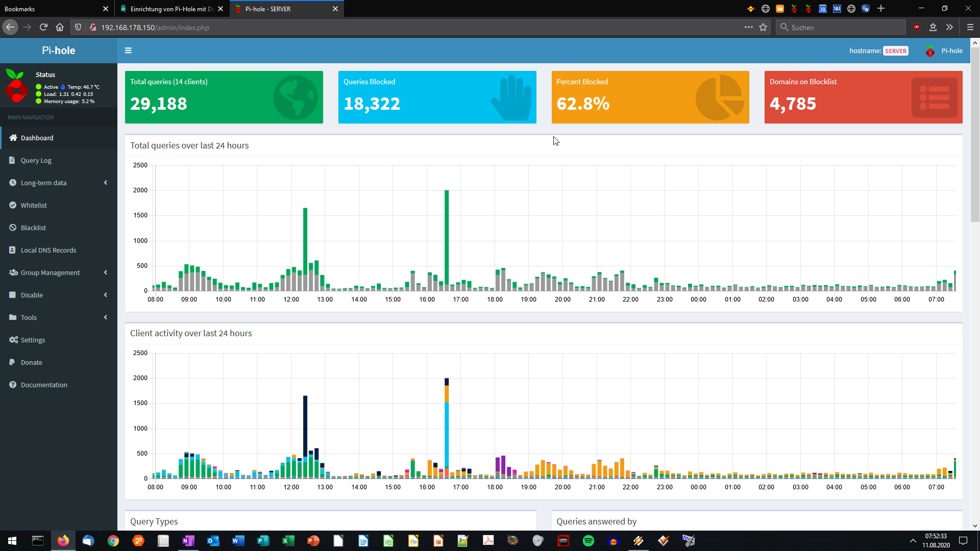Screen dimensions: 980x551
Task: Go to Local DNS Records
Action: (59, 250)
